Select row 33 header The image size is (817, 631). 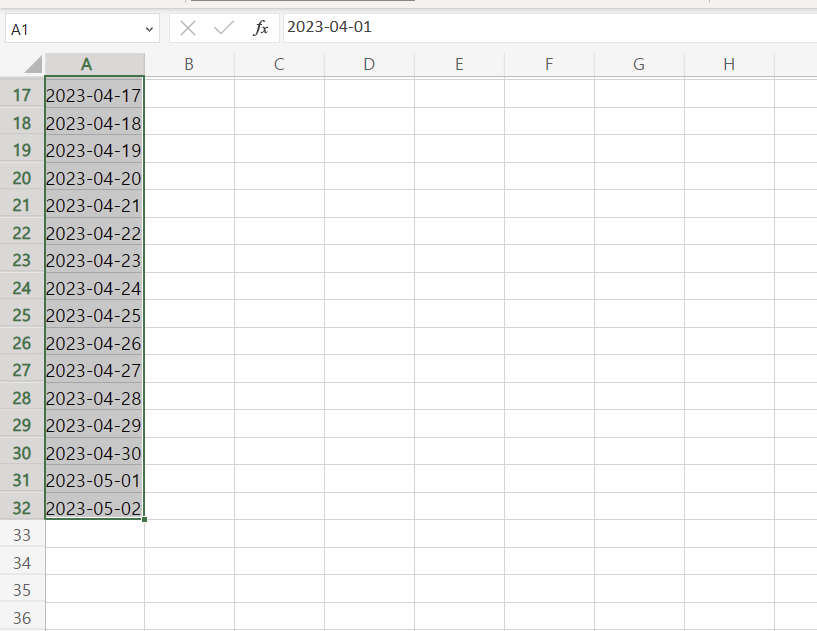click(x=22, y=534)
